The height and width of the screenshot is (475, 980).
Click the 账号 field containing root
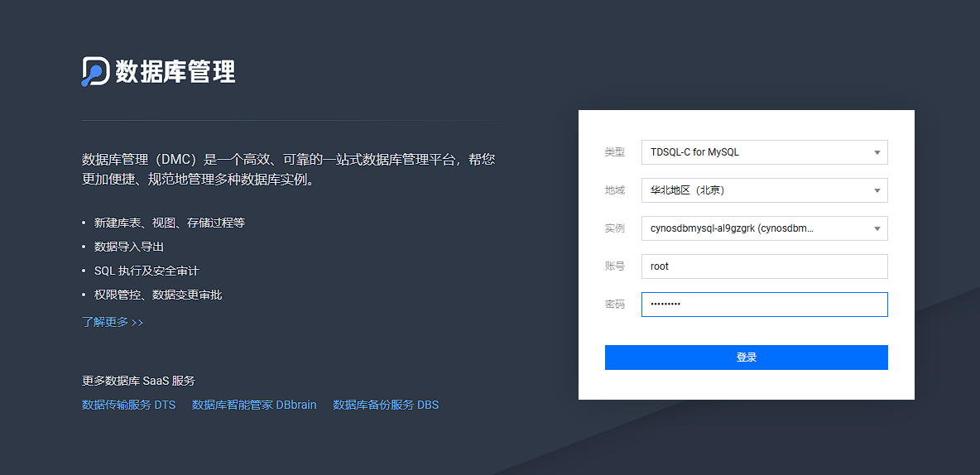coord(764,266)
